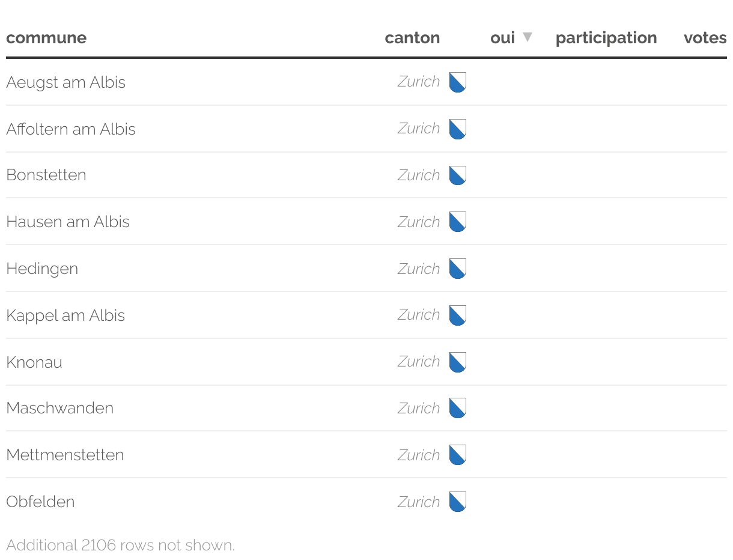
Task: Click Zurich shield icon in Hausen am Albis row
Action: pos(457,222)
